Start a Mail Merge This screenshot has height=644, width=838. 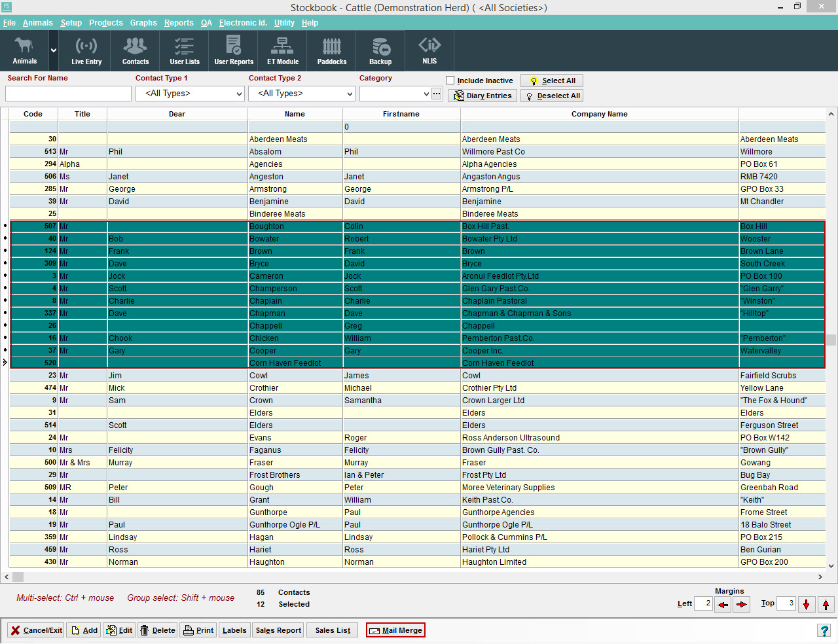pyautogui.click(x=395, y=630)
